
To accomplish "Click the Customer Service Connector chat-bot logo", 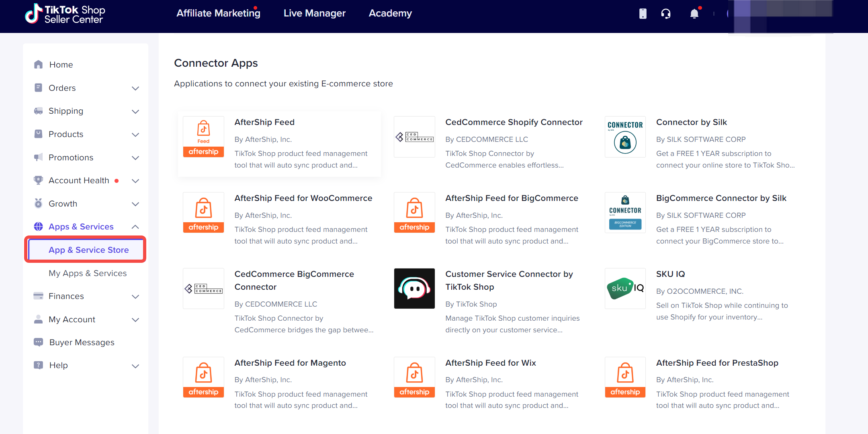I will tap(414, 289).
